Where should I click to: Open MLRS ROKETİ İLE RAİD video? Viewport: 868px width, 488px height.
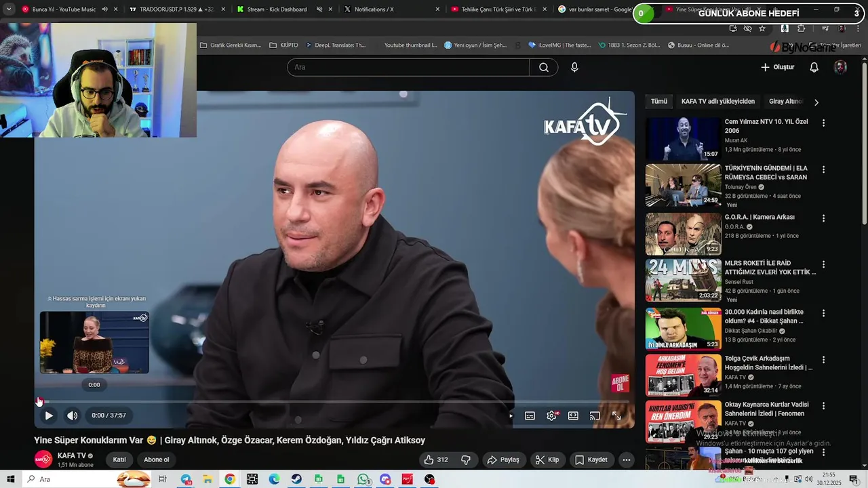(x=770, y=267)
